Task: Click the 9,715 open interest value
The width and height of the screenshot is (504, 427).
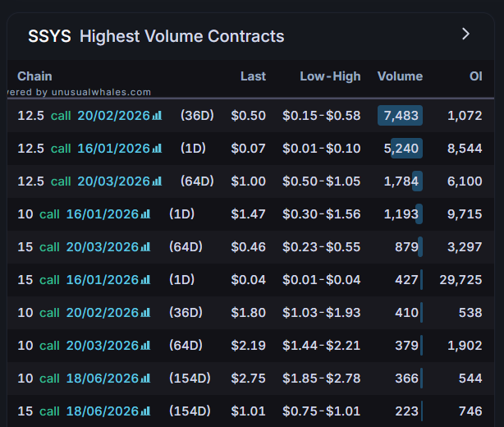Action: tap(465, 213)
